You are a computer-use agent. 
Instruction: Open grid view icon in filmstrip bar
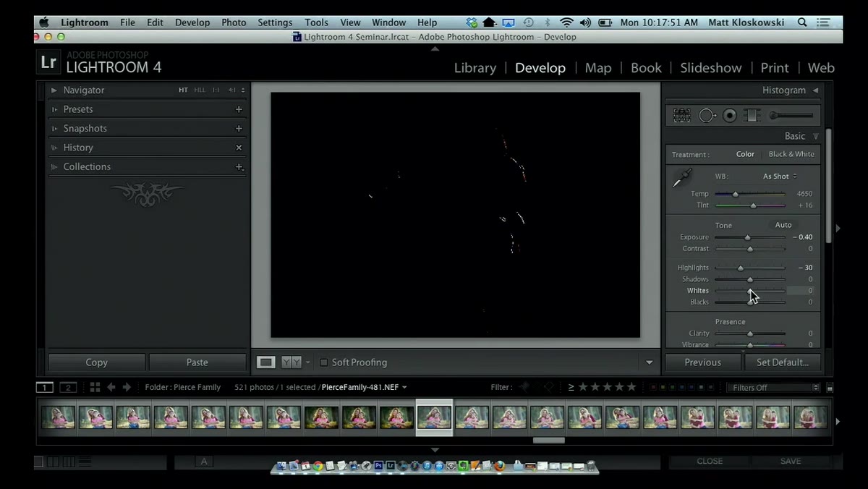95,387
